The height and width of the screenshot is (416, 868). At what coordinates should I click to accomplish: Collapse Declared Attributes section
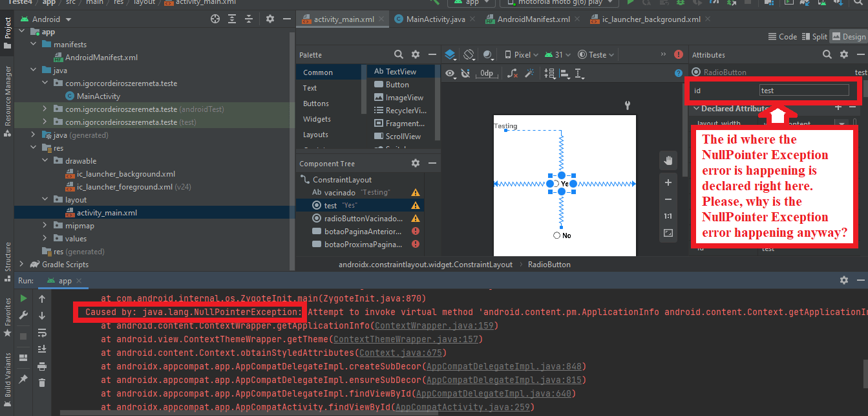[696, 109]
